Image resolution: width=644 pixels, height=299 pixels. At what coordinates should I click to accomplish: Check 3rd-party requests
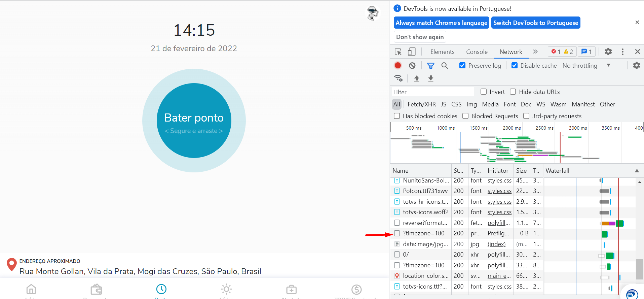[526, 116]
